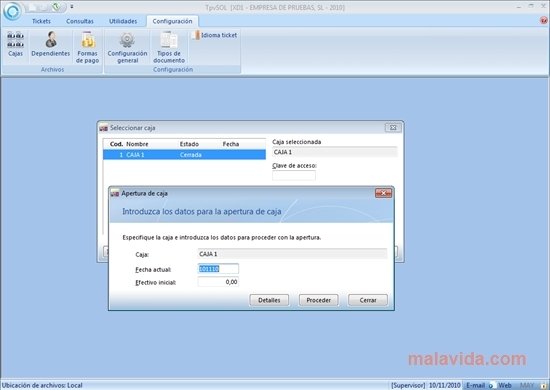Click the E-mail link in status bar
The width and height of the screenshot is (550, 390).
coord(475,385)
